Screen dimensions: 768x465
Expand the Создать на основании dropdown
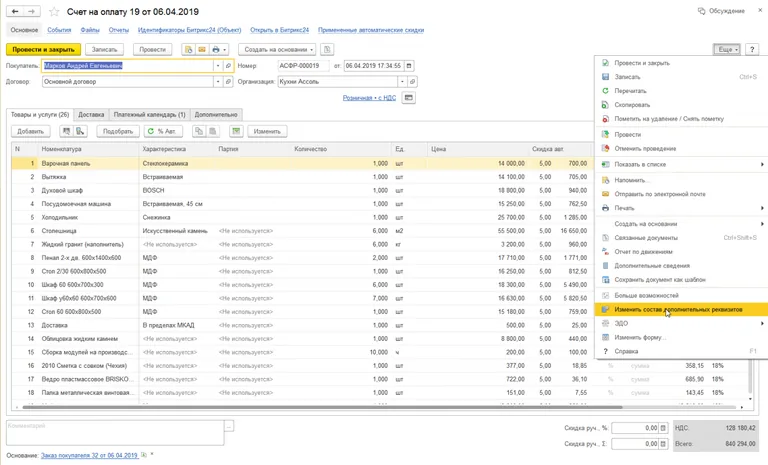point(278,49)
